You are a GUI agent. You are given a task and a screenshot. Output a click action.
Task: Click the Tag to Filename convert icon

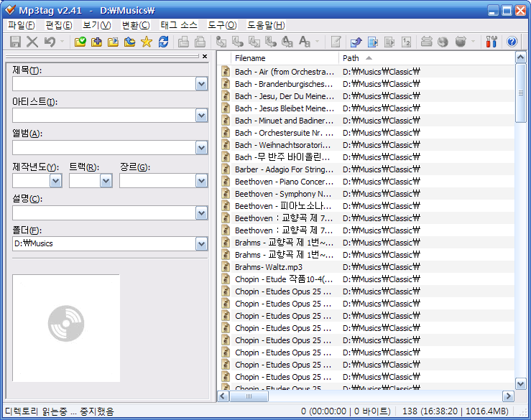pos(221,42)
